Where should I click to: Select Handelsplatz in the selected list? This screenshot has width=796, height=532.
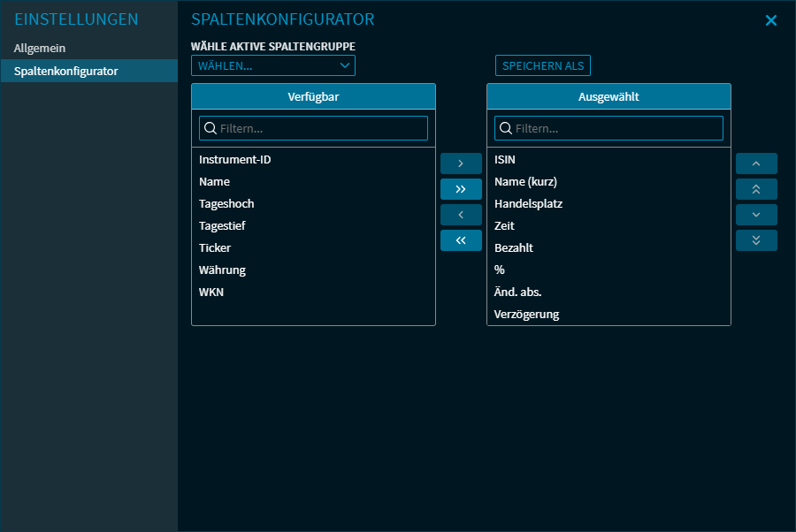click(528, 204)
